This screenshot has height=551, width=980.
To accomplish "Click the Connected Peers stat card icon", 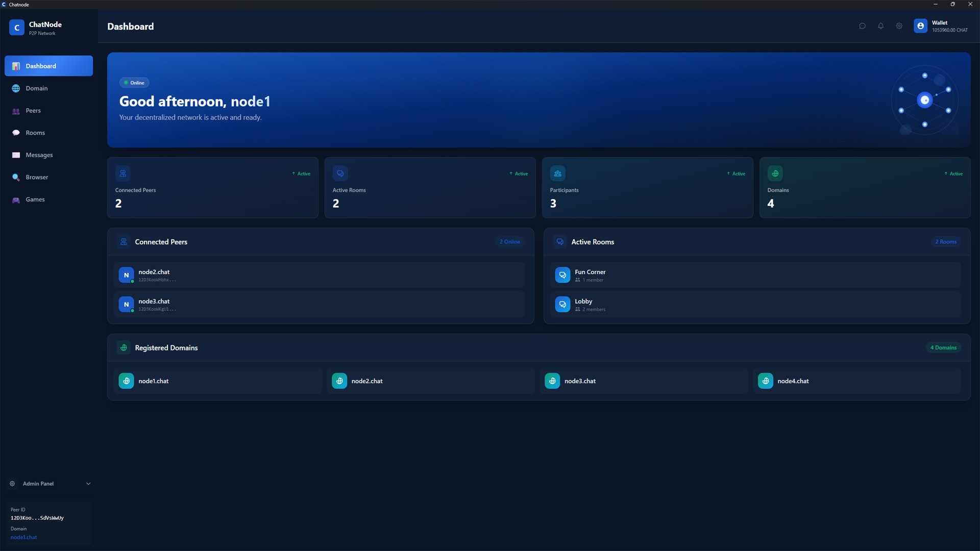I will 123,173.
